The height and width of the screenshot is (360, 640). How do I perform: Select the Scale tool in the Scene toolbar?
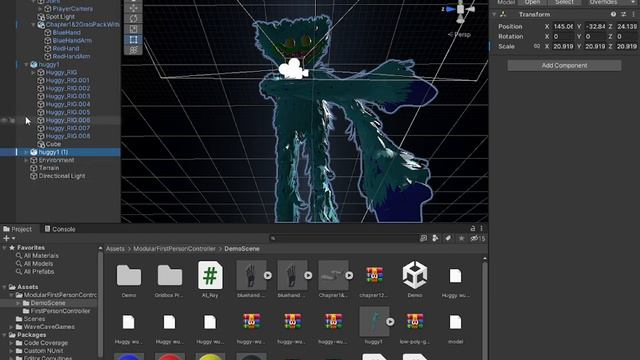tap(133, 29)
